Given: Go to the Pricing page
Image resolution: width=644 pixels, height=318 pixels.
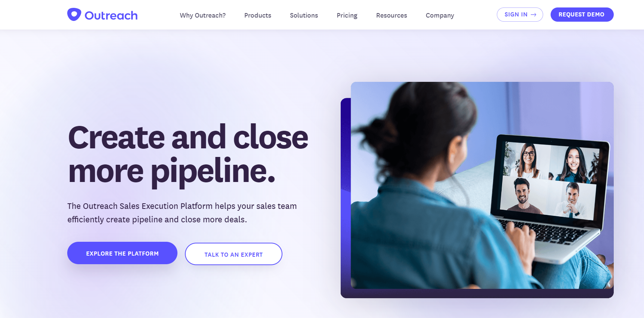Looking at the screenshot, I should [347, 15].
